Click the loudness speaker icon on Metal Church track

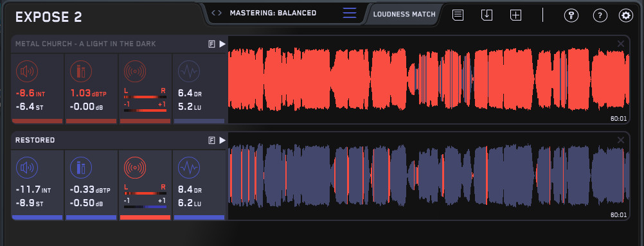pos(27,71)
